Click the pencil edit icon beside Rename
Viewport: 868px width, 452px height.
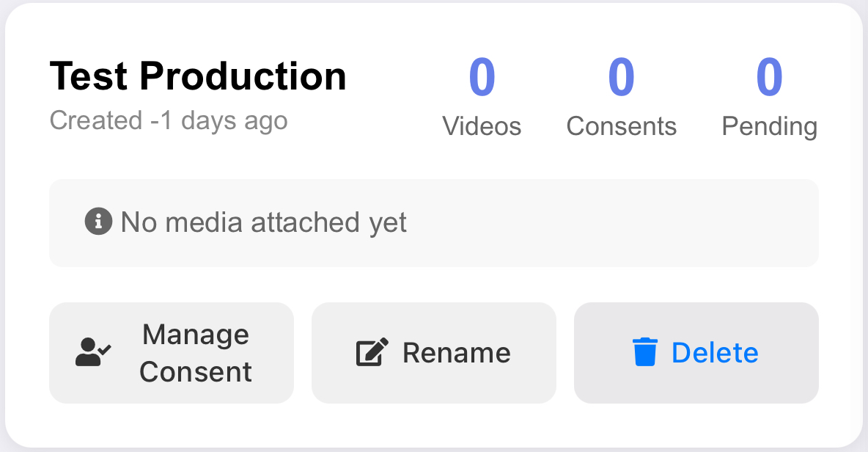tap(372, 353)
